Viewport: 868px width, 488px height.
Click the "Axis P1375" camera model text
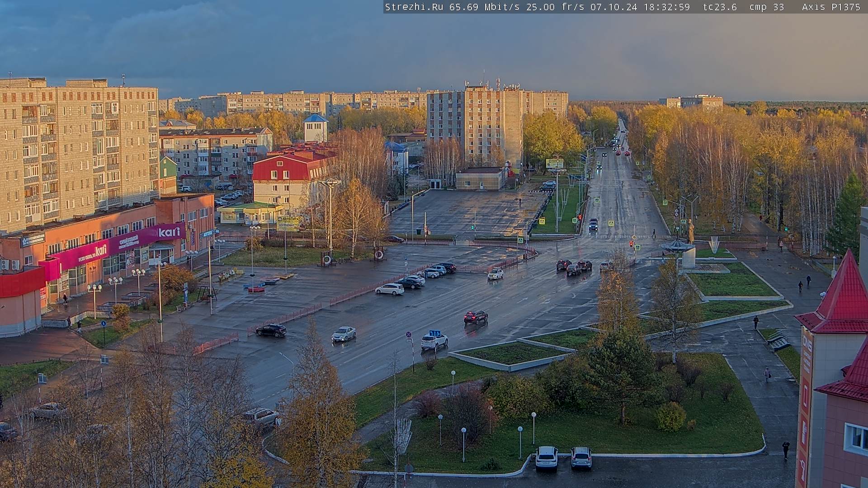(x=831, y=7)
